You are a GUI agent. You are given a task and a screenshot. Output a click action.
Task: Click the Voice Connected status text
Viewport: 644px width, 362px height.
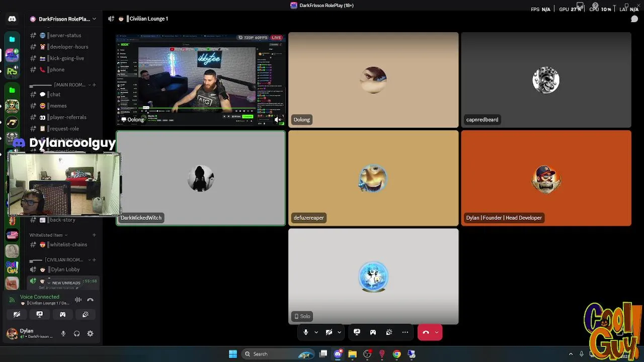40,297
